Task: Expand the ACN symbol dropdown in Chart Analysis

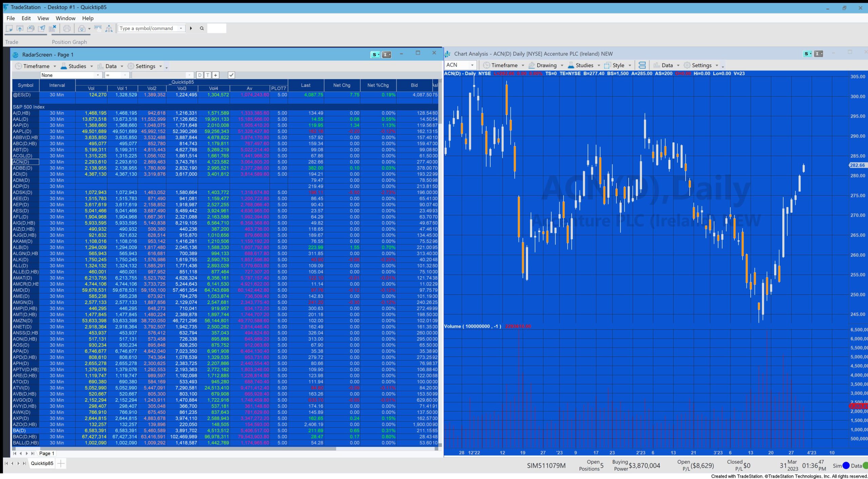Action: (472, 65)
